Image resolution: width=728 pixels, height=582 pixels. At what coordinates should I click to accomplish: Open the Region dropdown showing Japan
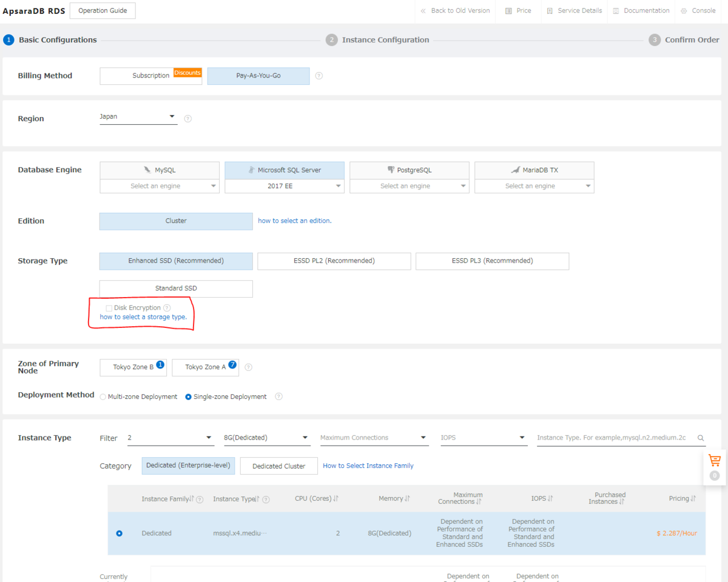tap(138, 116)
